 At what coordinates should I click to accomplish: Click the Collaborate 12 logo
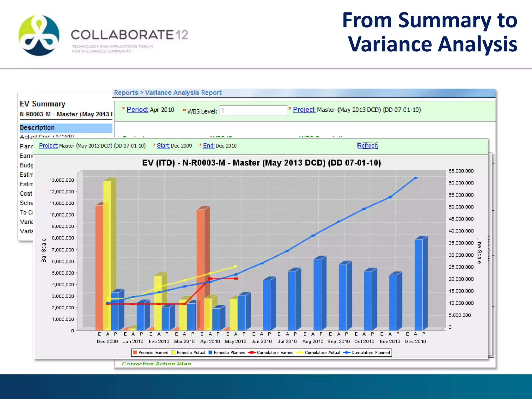[x=103, y=36]
